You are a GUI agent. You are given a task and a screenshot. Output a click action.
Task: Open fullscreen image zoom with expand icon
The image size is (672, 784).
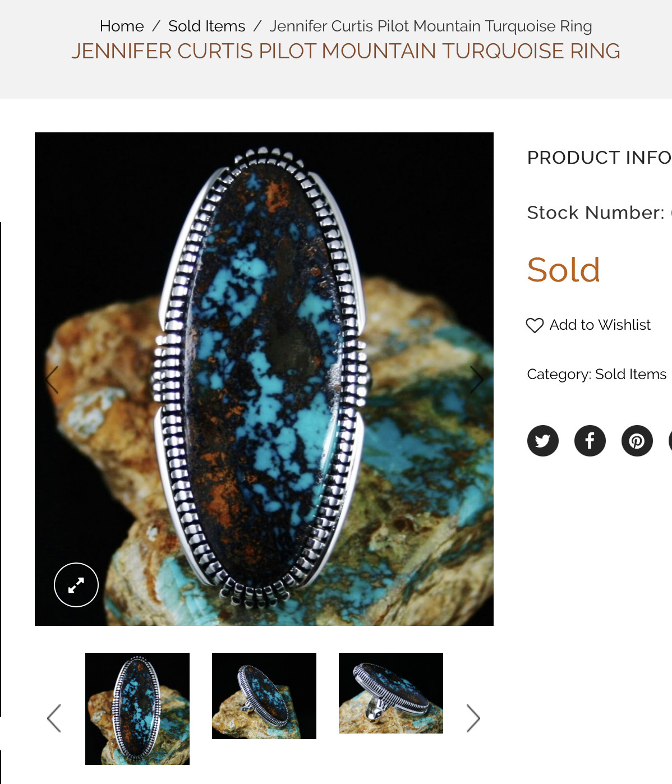[x=76, y=585]
